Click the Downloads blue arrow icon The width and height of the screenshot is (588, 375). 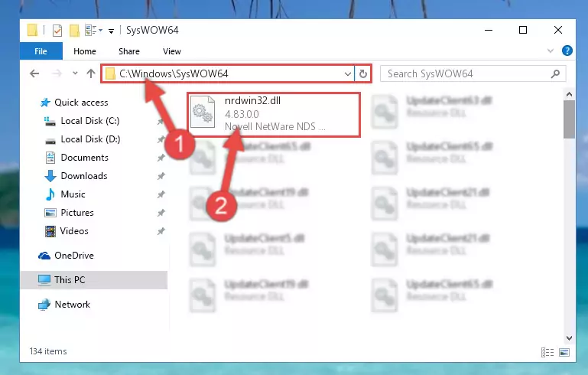pyautogui.click(x=50, y=176)
